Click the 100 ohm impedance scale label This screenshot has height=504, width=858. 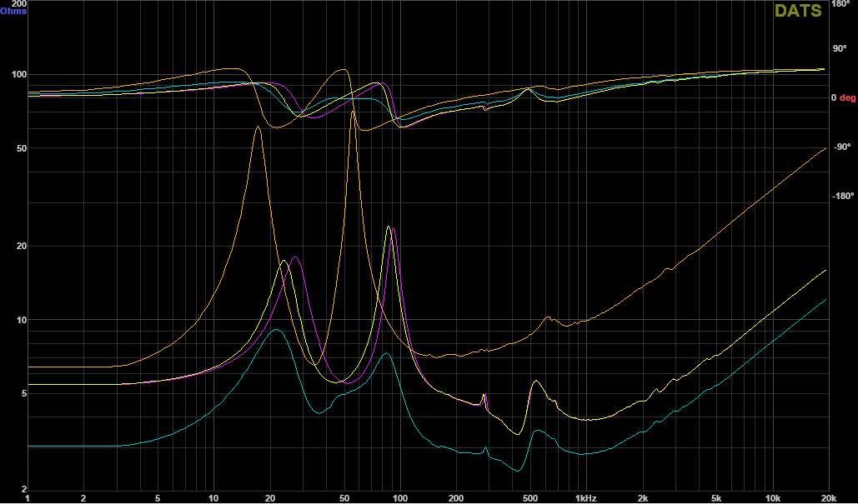[x=18, y=74]
